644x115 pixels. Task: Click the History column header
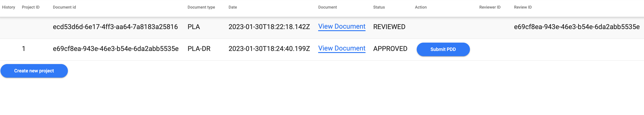coord(9,7)
